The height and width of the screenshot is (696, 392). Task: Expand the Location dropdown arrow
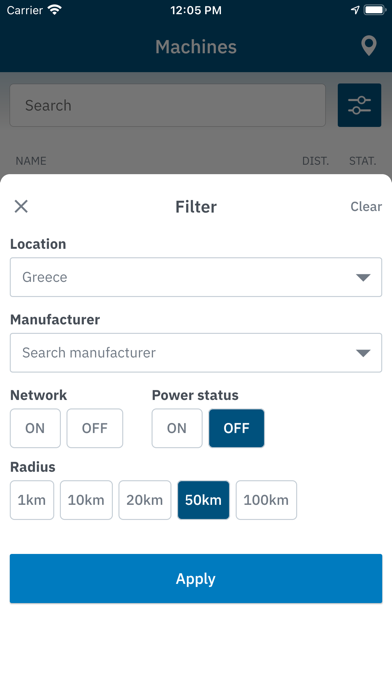point(363,277)
